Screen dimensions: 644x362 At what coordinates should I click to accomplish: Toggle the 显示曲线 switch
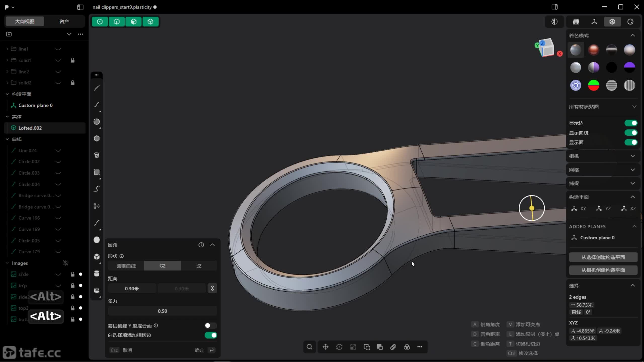(x=631, y=133)
